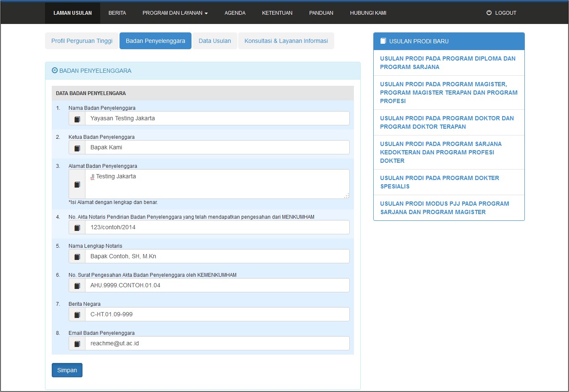Image resolution: width=569 pixels, height=392 pixels.
Task: Click the book icon in Usulan Prodi Baru header
Action: [x=383, y=41]
